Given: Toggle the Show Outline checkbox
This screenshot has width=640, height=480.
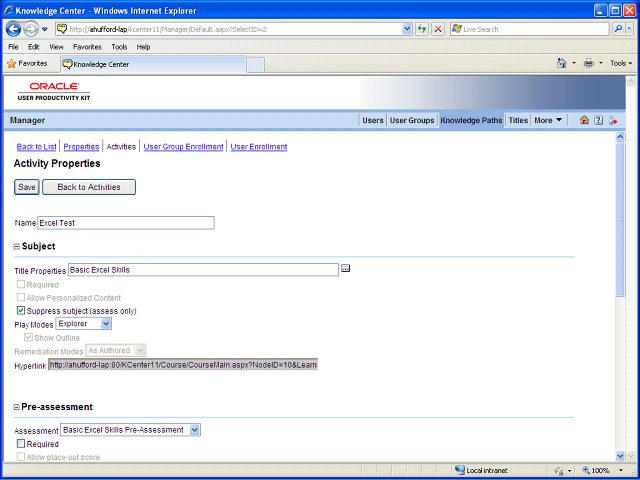Looking at the screenshot, I should 29,338.
